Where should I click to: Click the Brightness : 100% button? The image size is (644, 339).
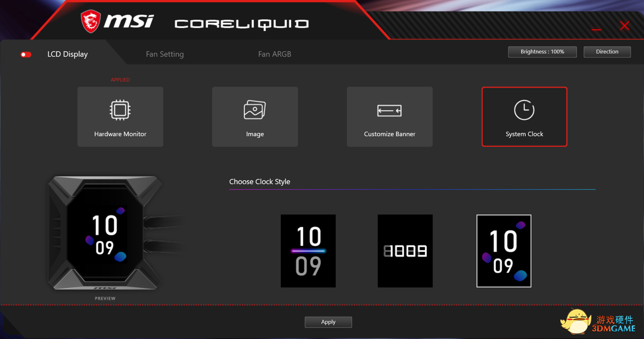coord(542,52)
